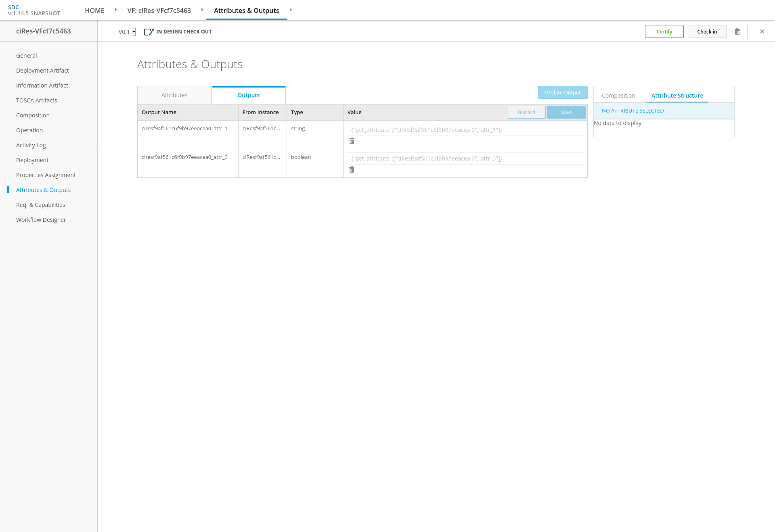Delete the attr_1 output row
The width and height of the screenshot is (775, 532).
click(x=352, y=141)
